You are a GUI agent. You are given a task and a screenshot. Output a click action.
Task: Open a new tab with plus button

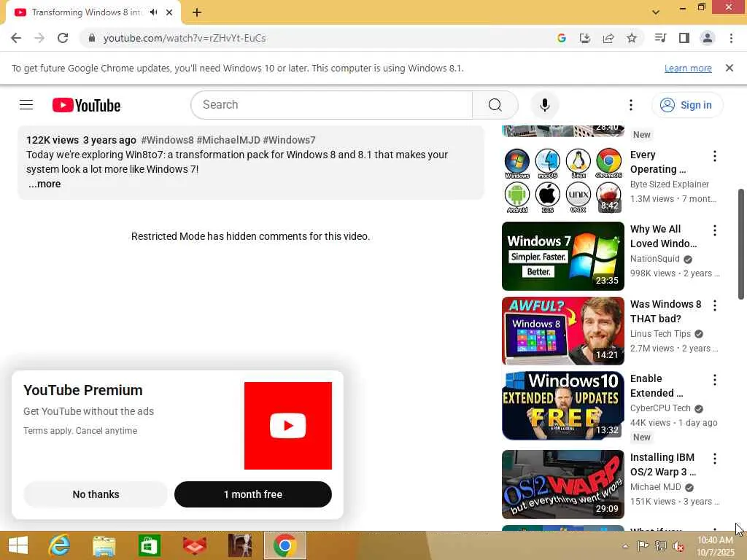(x=197, y=12)
